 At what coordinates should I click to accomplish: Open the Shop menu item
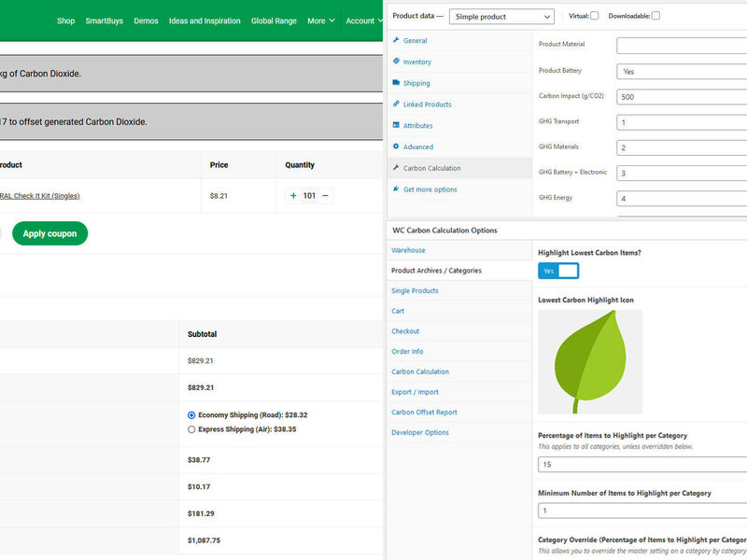pos(65,21)
